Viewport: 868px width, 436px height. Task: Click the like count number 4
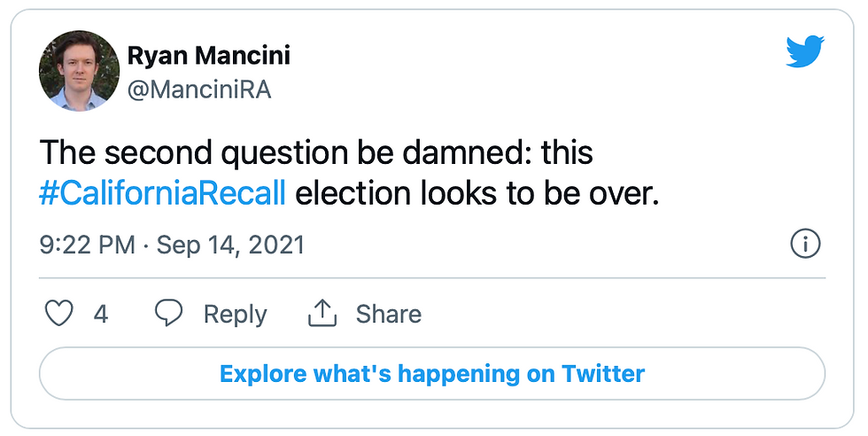click(101, 314)
